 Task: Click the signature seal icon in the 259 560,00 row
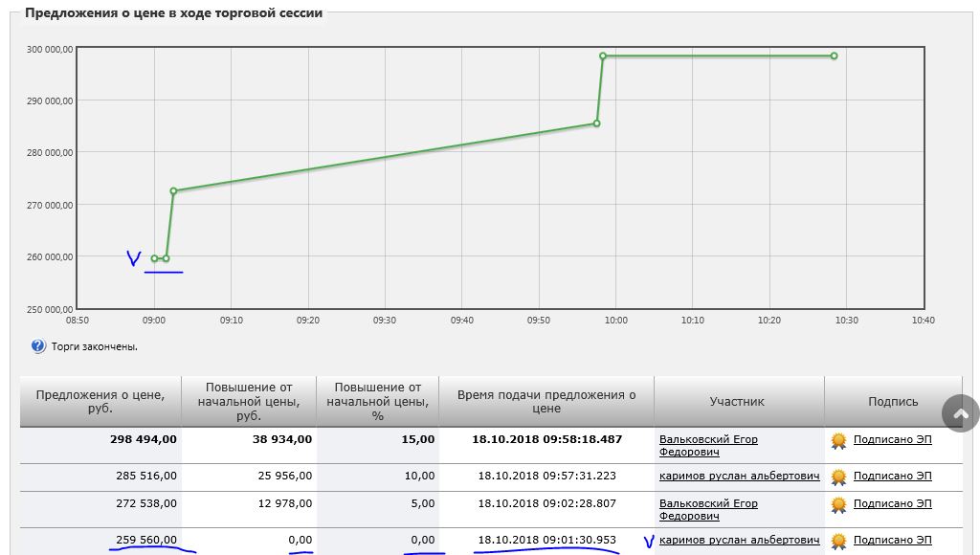click(x=838, y=541)
